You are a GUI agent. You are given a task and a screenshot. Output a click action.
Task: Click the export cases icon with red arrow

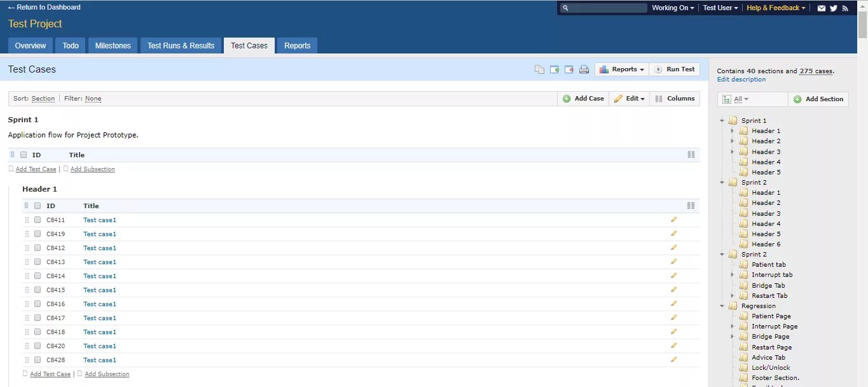pos(569,69)
